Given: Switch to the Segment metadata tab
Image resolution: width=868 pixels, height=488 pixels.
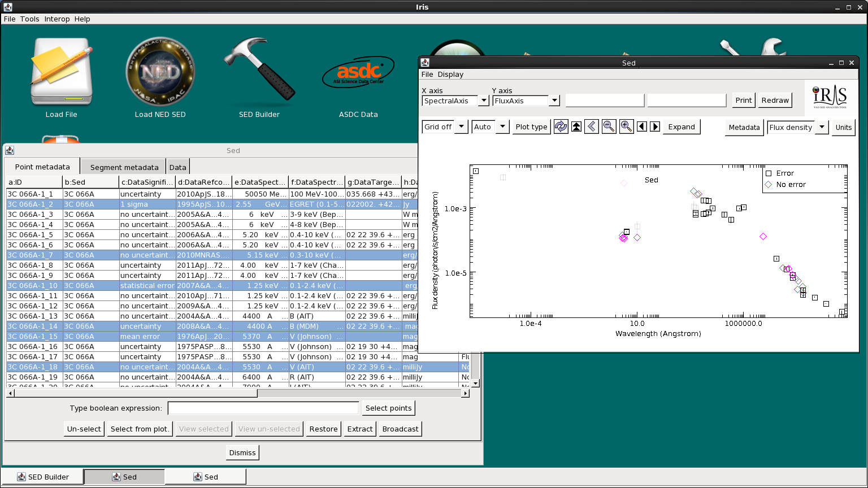Looking at the screenshot, I should coord(124,167).
